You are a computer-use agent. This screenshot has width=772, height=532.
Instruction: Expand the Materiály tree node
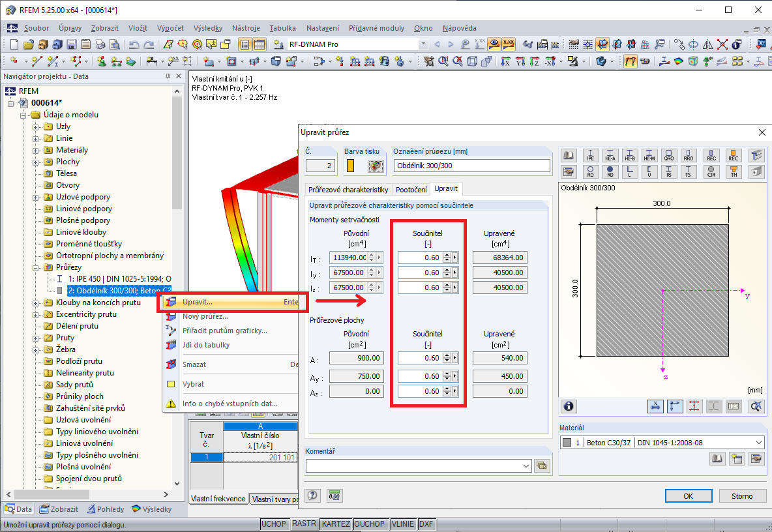click(x=35, y=151)
